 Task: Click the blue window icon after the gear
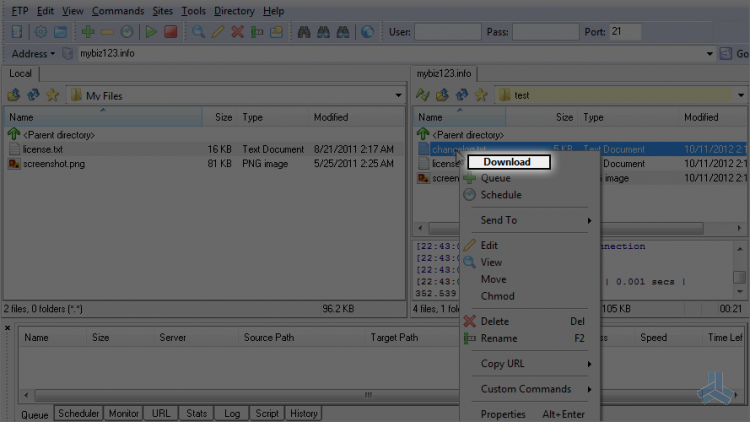coord(60,32)
